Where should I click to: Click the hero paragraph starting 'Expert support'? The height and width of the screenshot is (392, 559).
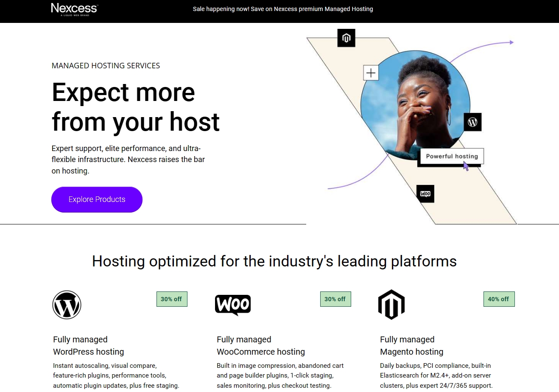coord(128,160)
